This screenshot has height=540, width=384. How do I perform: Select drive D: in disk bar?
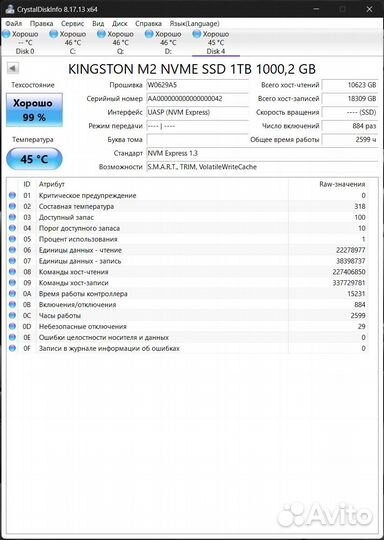click(168, 43)
